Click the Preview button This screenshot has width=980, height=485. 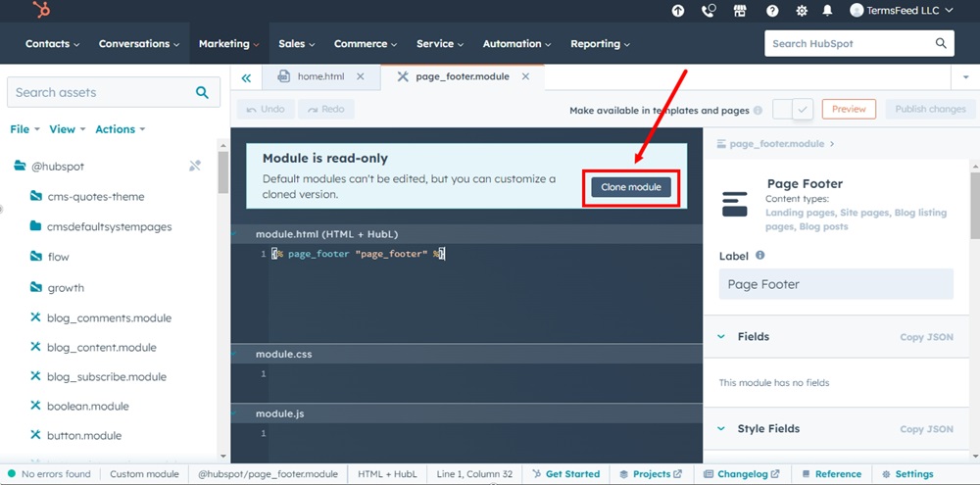click(x=849, y=110)
